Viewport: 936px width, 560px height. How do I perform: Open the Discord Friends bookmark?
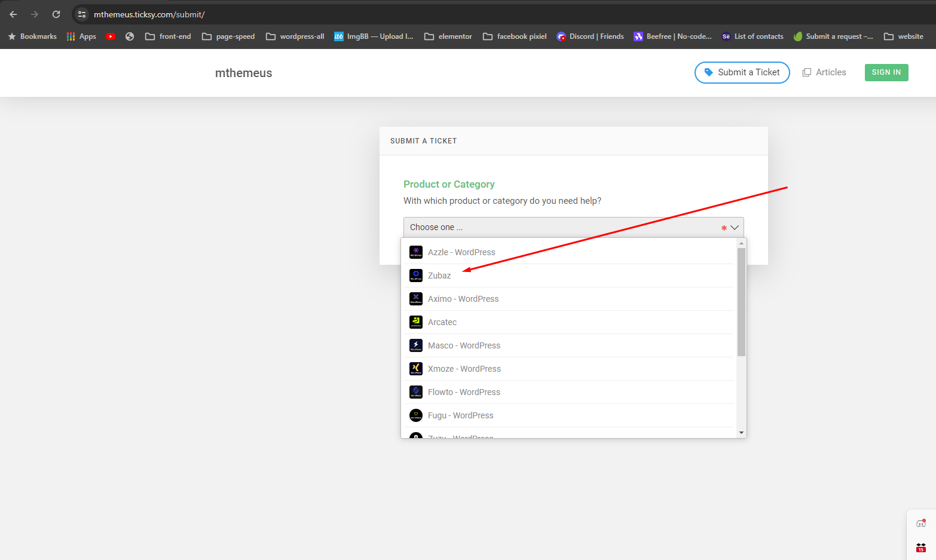[590, 36]
